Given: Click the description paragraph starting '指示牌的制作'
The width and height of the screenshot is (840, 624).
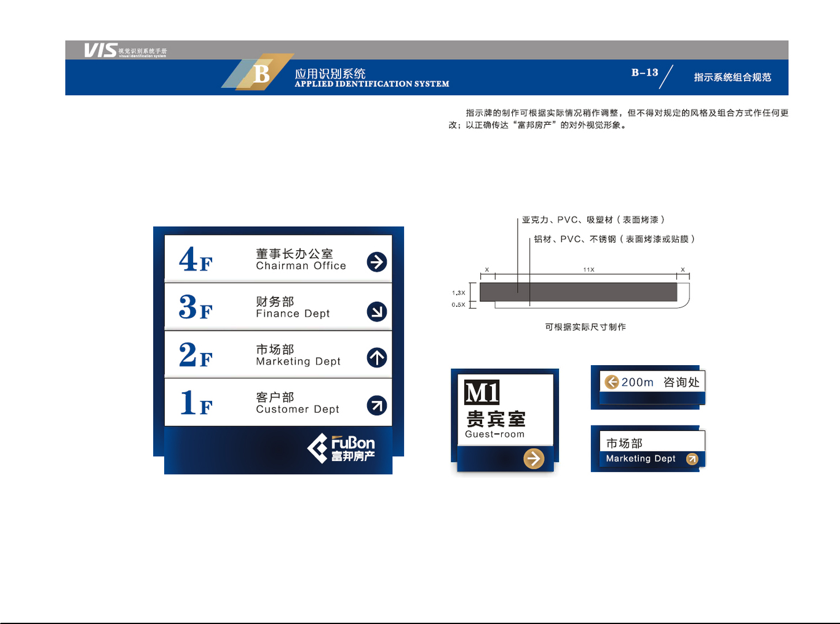Looking at the screenshot, I should coord(618,119).
